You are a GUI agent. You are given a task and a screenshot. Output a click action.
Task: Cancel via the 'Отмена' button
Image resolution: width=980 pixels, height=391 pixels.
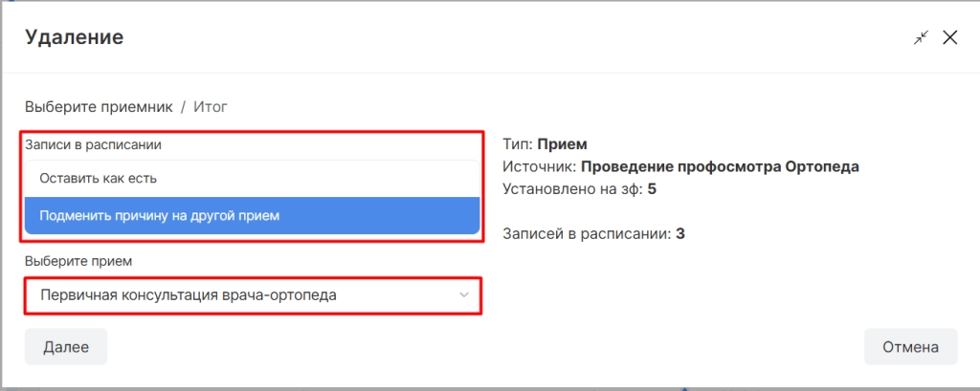(x=911, y=347)
